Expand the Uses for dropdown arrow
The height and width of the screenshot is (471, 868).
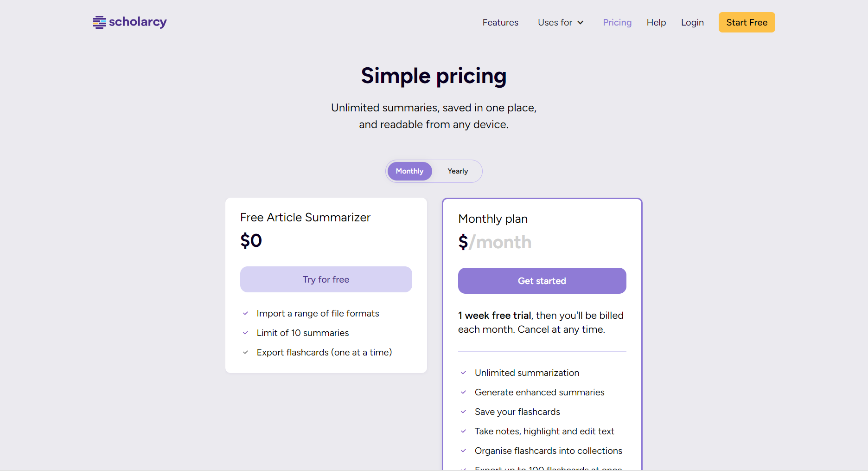pos(580,23)
